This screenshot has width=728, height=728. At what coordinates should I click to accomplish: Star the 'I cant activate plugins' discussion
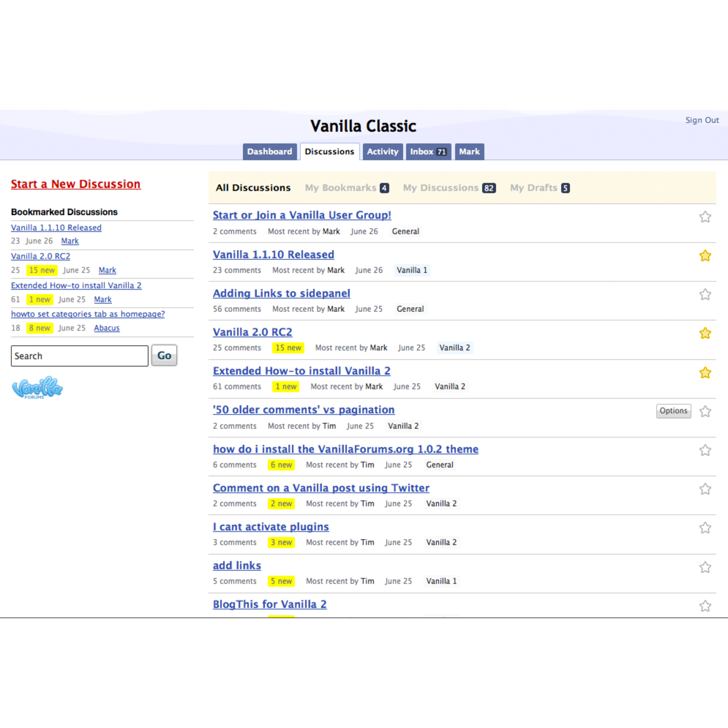point(705,527)
